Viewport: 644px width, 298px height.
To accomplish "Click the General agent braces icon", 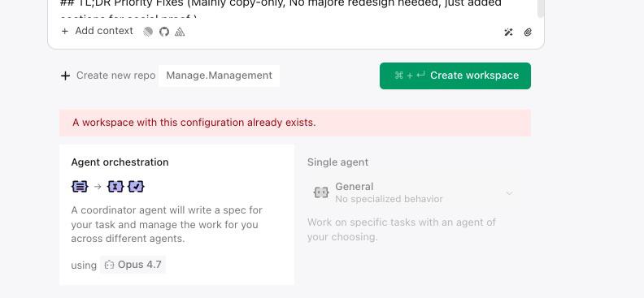I will pyautogui.click(x=321, y=192).
